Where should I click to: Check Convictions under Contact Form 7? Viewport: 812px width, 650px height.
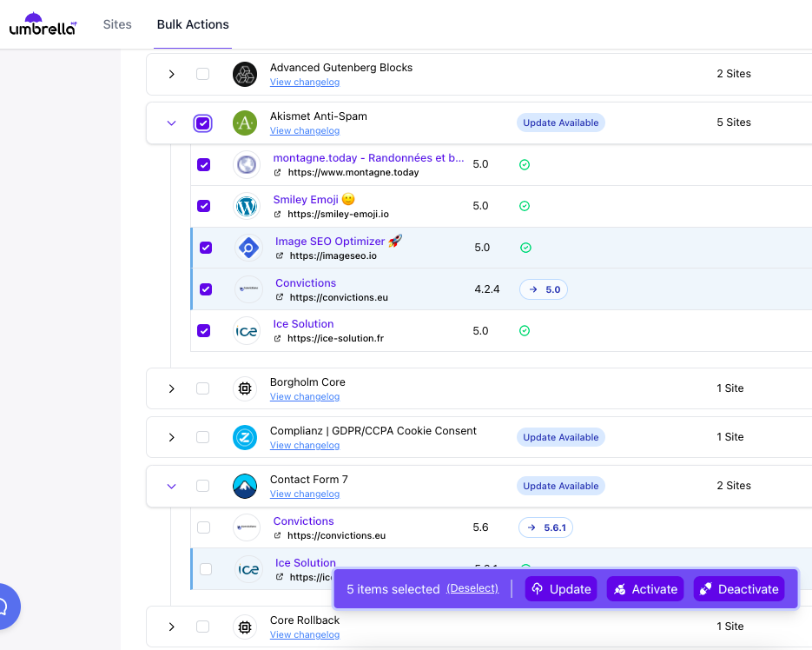(x=203, y=527)
